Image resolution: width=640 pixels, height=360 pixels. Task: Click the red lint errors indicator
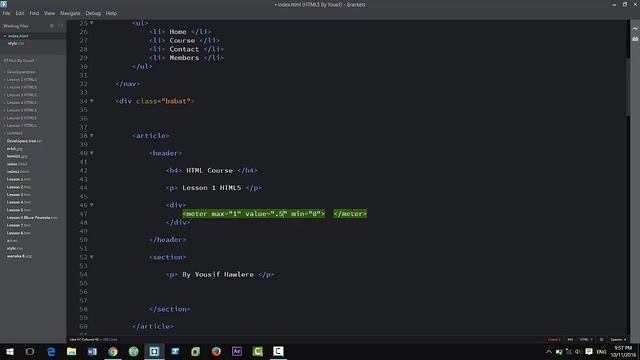[x=554, y=340]
